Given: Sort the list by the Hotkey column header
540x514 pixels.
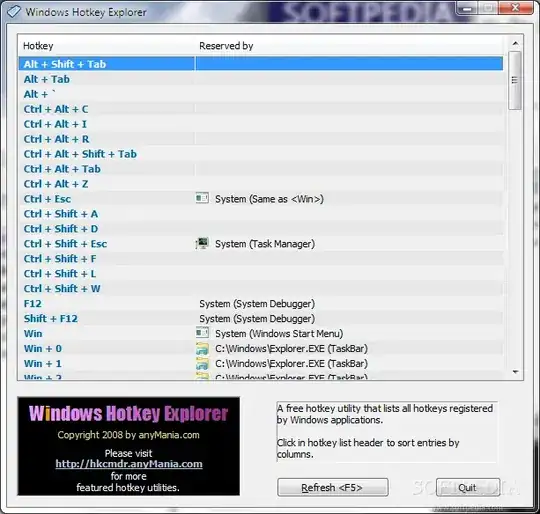Looking at the screenshot, I should [x=106, y=46].
